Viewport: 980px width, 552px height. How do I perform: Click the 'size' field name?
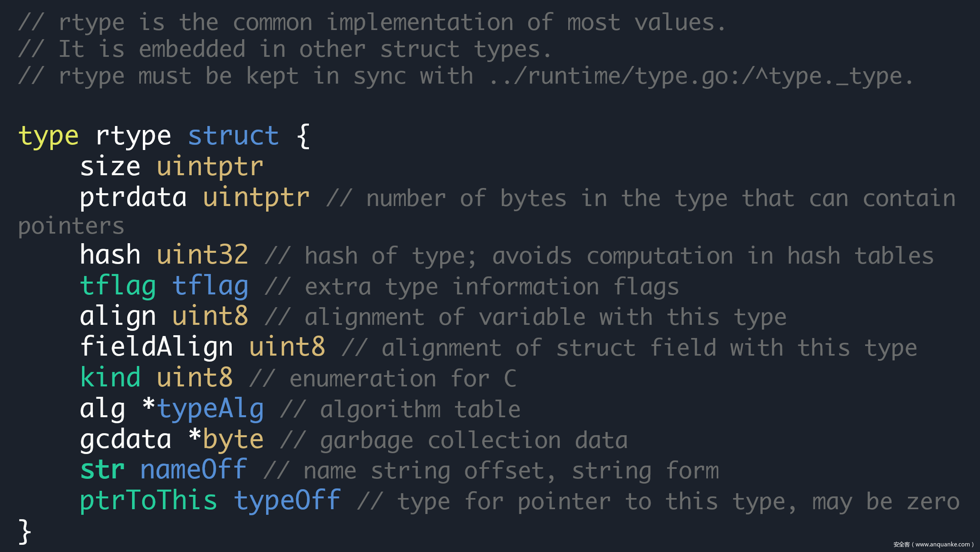(x=110, y=167)
